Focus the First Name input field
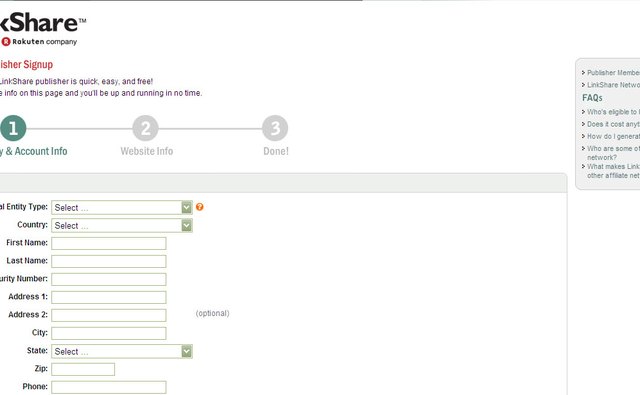The image size is (640, 395). (109, 243)
